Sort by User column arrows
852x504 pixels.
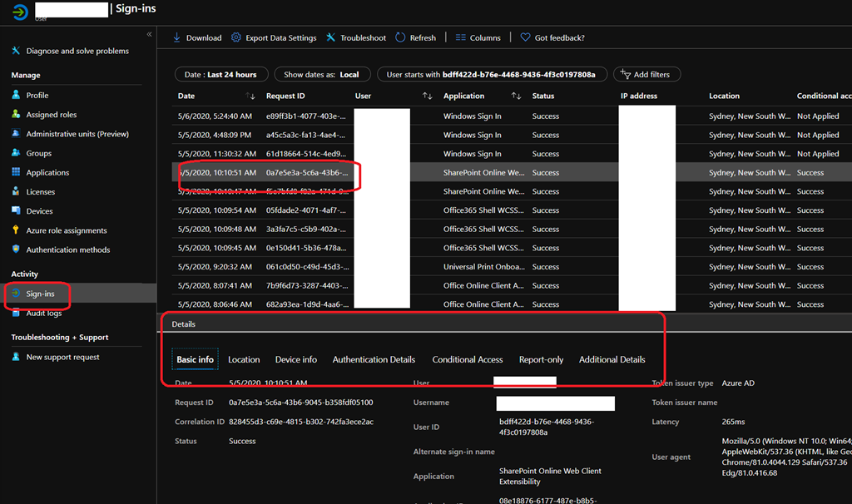pos(427,96)
